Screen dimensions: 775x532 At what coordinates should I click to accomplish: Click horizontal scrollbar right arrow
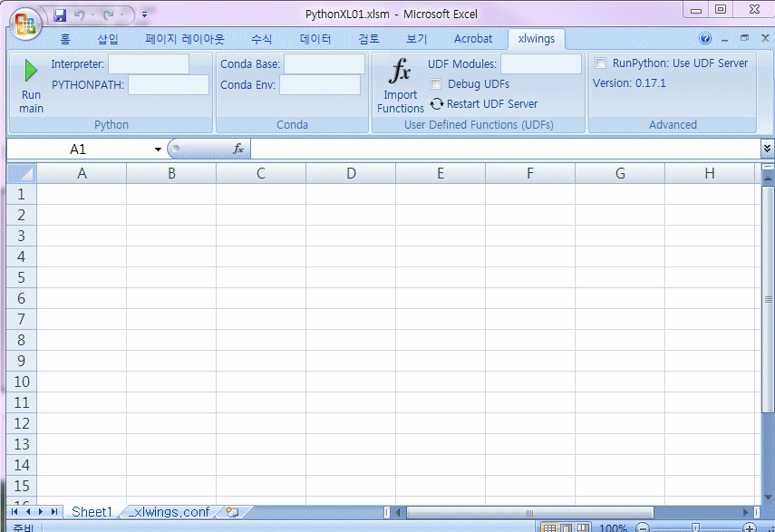(746, 513)
